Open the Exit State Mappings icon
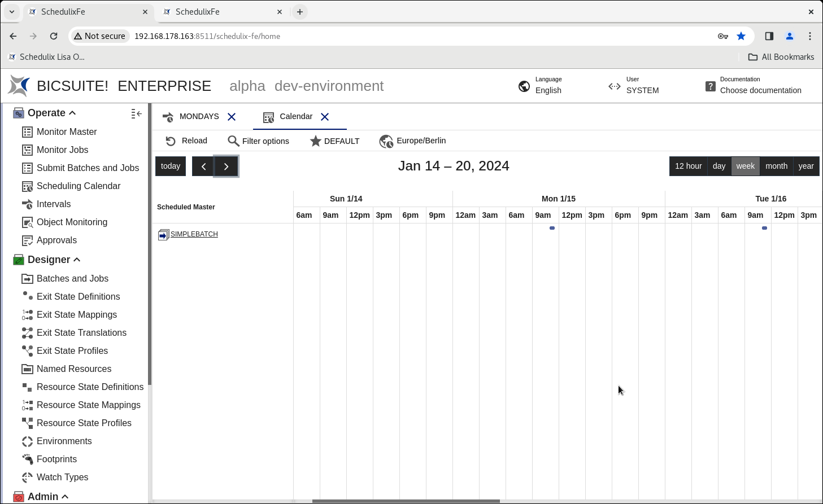Image resolution: width=823 pixels, height=504 pixels. (27, 314)
